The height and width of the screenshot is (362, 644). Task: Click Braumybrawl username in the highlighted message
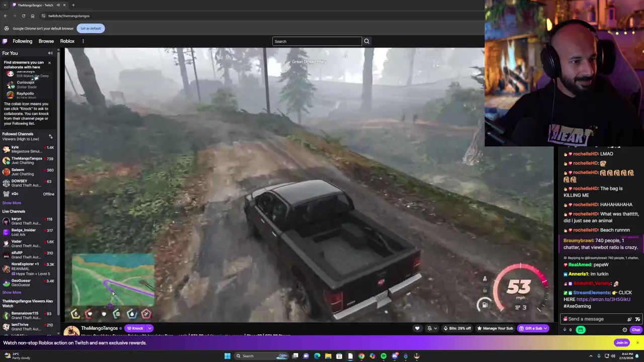[x=578, y=241]
